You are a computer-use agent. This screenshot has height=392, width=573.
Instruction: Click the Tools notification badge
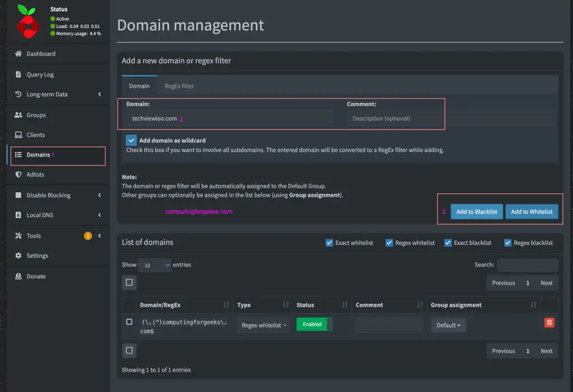88,235
